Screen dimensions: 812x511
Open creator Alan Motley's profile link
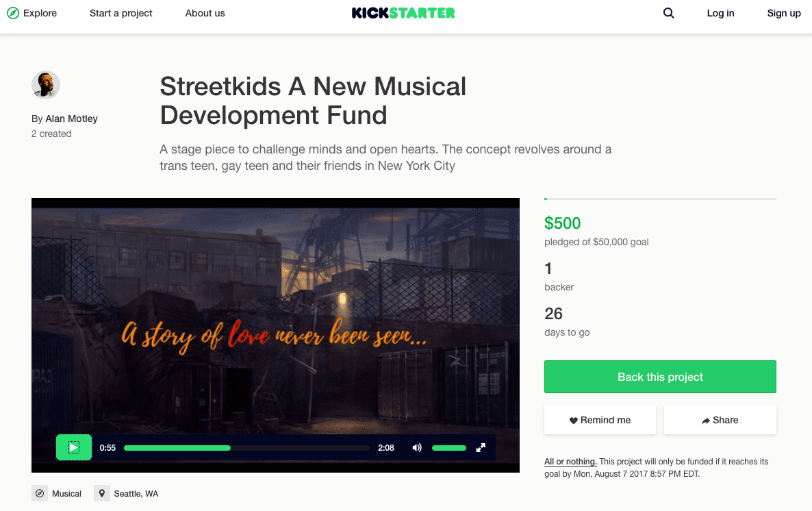click(71, 119)
